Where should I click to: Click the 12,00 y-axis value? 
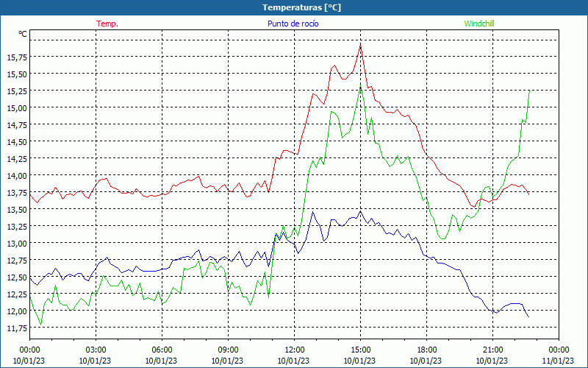point(17,311)
